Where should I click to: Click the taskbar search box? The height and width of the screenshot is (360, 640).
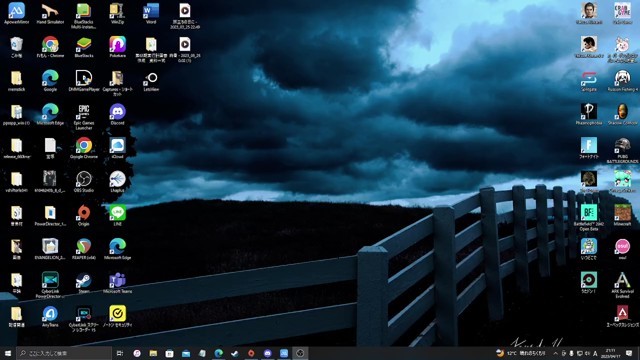coord(64,353)
